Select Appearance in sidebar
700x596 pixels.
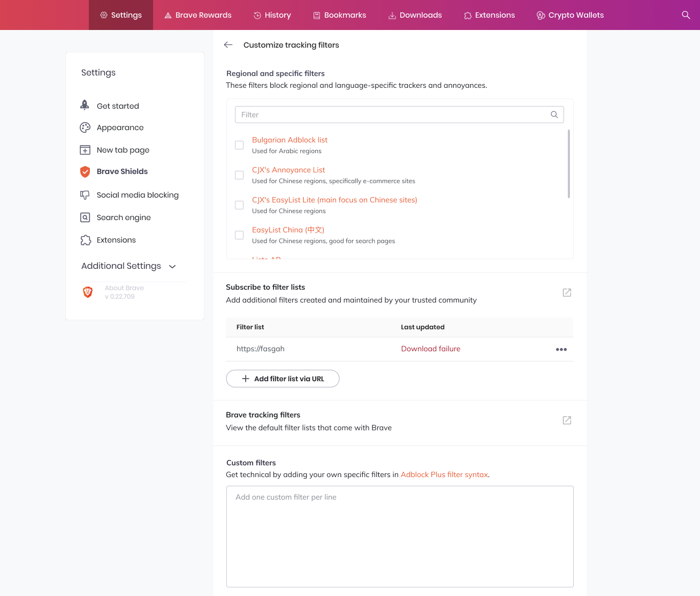tap(120, 127)
